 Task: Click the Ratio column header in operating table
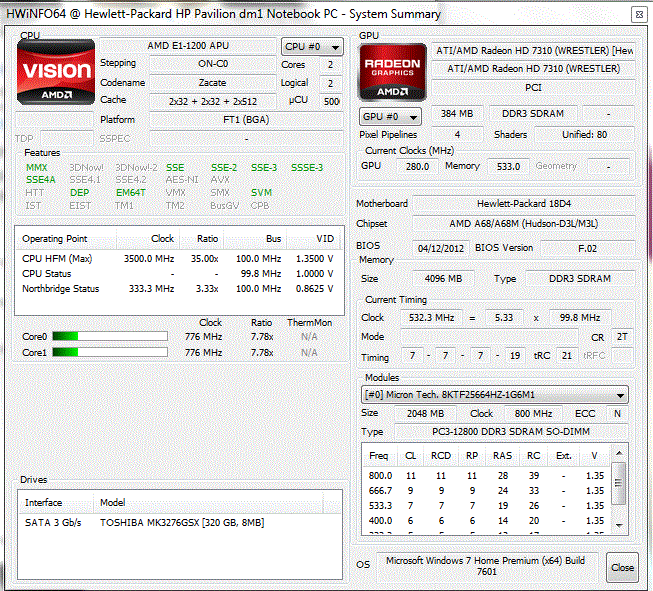[x=202, y=239]
